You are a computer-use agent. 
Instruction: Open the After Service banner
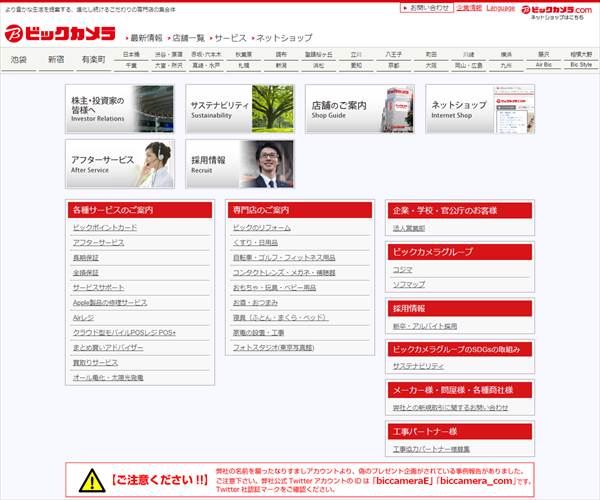pyautogui.click(x=120, y=164)
